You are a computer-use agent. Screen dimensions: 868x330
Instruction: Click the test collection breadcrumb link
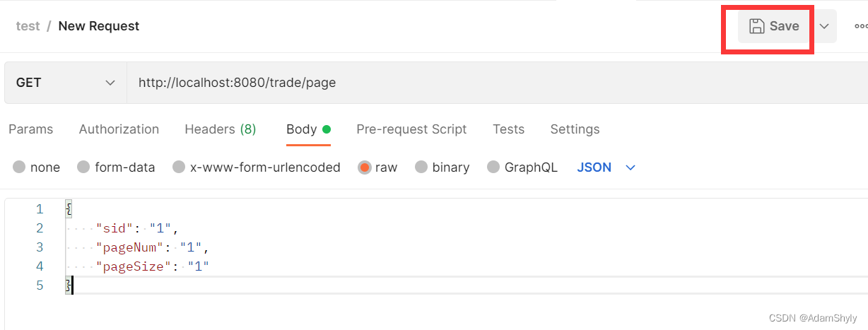[x=28, y=26]
